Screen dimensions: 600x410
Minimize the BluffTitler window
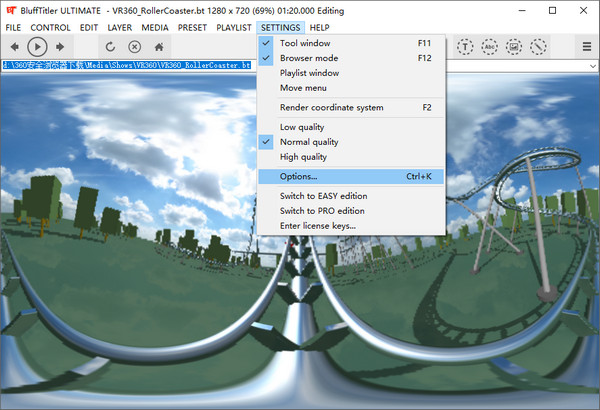point(522,10)
